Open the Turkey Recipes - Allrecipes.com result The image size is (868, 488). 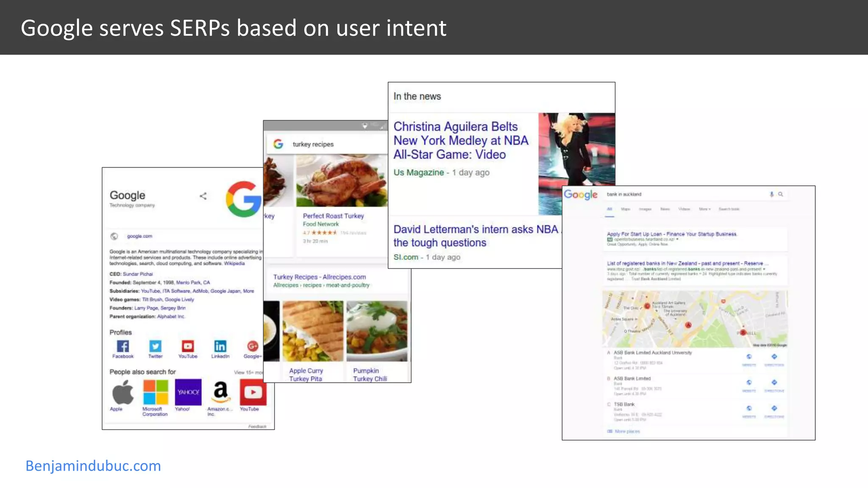pyautogui.click(x=320, y=277)
